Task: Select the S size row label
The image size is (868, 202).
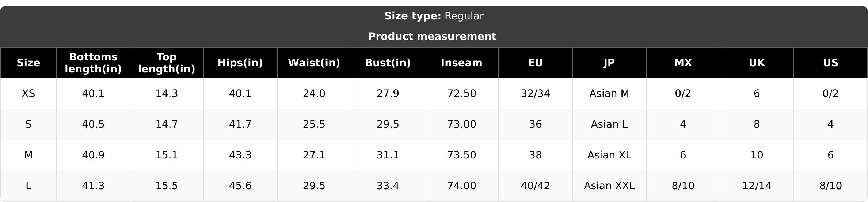Action: (x=28, y=124)
